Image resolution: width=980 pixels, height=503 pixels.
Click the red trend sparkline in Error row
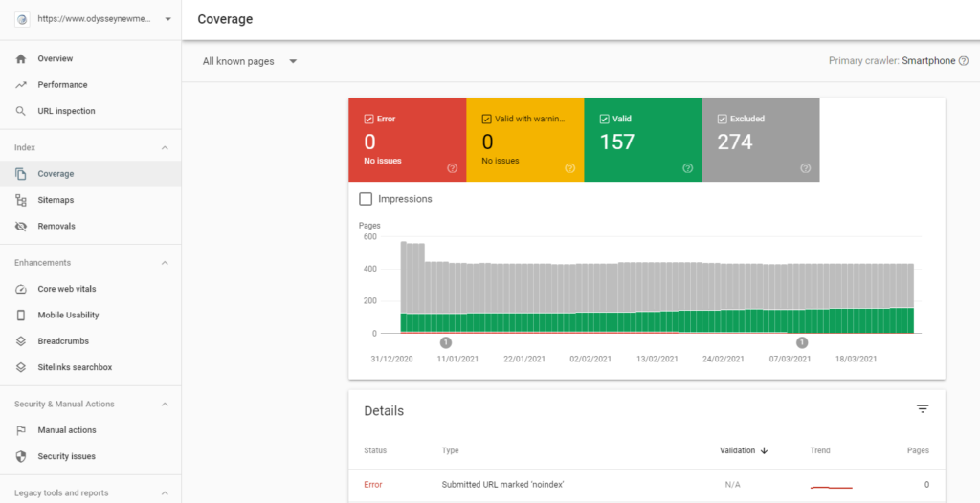[x=832, y=486]
